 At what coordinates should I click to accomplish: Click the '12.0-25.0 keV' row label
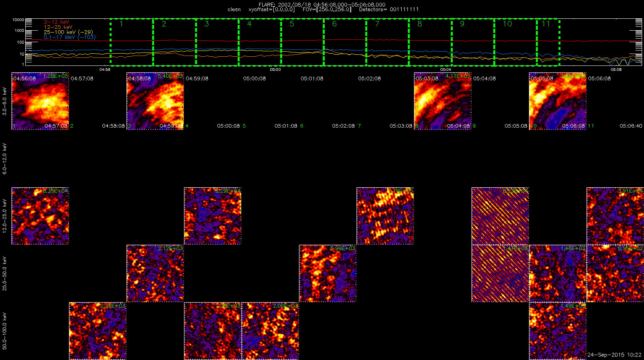(x=5, y=216)
